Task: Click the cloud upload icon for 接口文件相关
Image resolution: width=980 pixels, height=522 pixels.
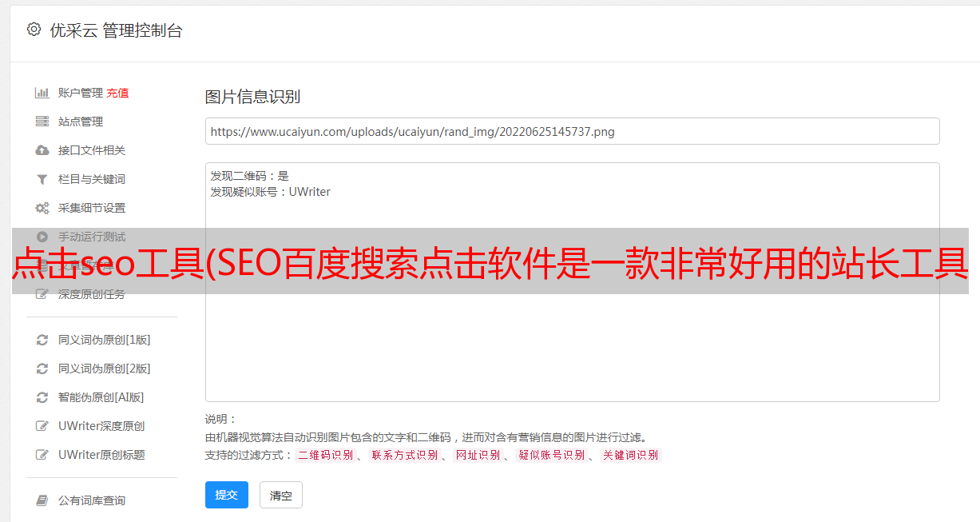Action: pos(42,150)
